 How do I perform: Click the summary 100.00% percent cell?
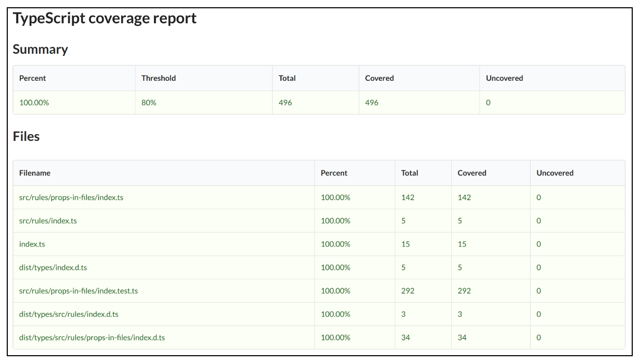(34, 103)
